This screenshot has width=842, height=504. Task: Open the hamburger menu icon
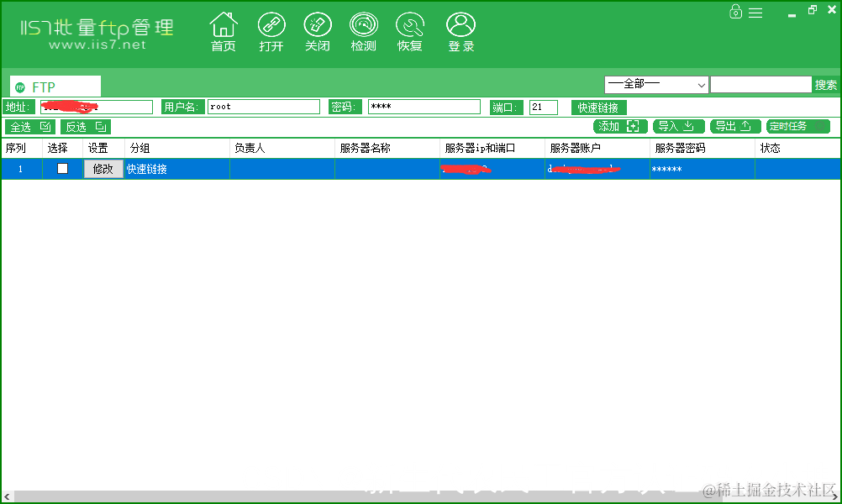pos(755,13)
